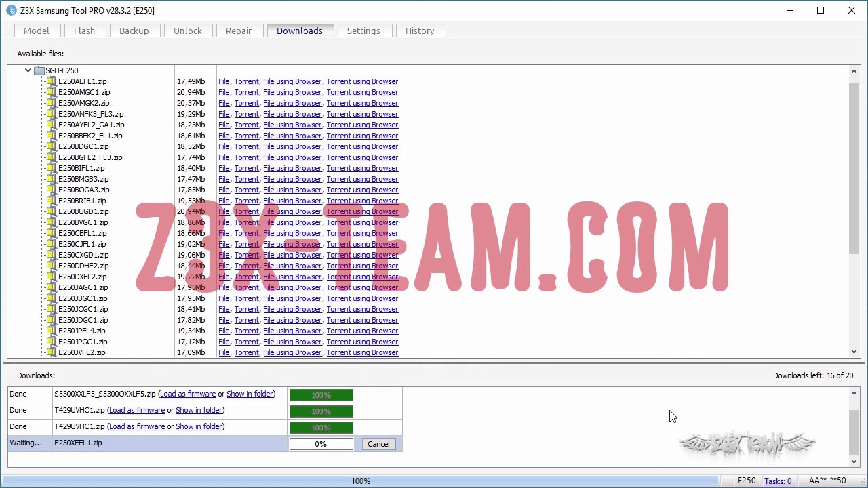868x488 pixels.
Task: Click Torrent link for E250JDGC1.zip
Action: coord(246,320)
